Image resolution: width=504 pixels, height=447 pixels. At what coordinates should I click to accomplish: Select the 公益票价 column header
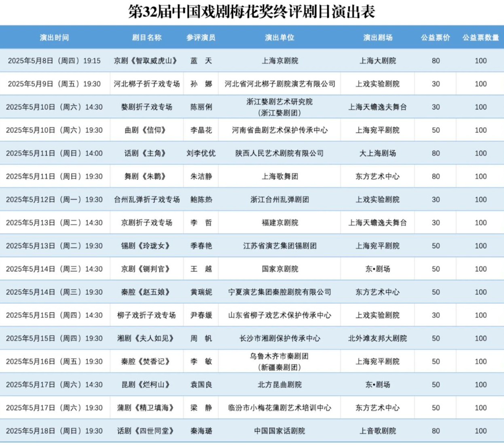(x=435, y=38)
